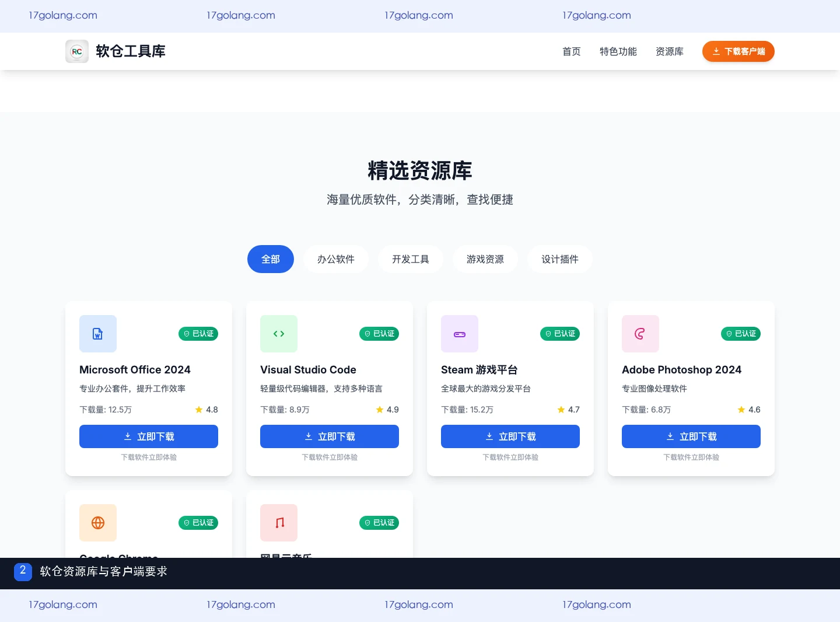Download Adobe Photoshop 2024 via 立即下载
840x622 pixels.
pyautogui.click(x=691, y=436)
